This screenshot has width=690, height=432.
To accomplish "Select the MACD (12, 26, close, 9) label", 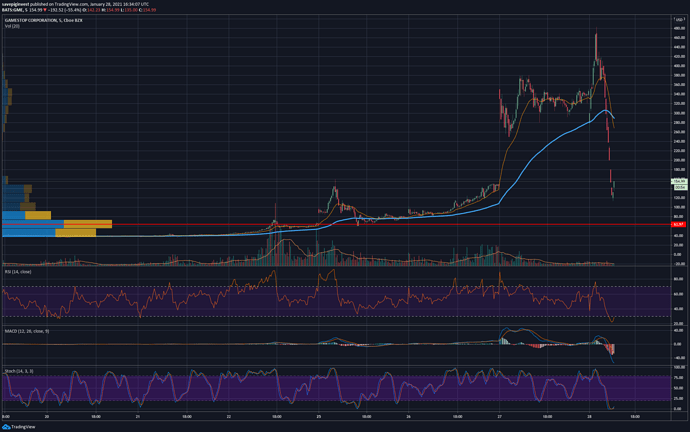I will tap(27, 331).
